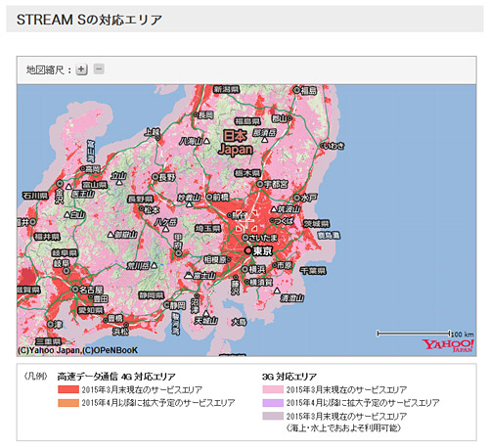This screenshot has height=448, width=489.
Task: Click the 松本 city marker
Action: [x=141, y=208]
